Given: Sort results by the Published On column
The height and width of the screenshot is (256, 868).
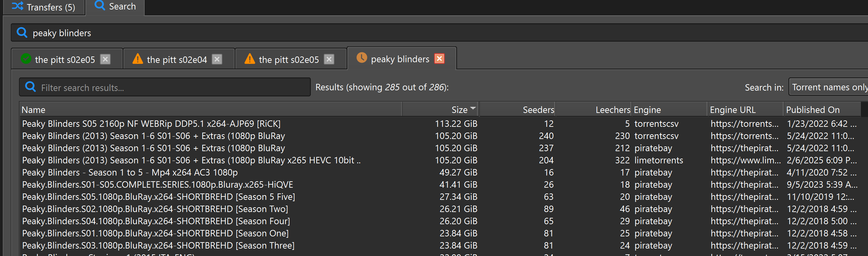Looking at the screenshot, I should coord(822,110).
